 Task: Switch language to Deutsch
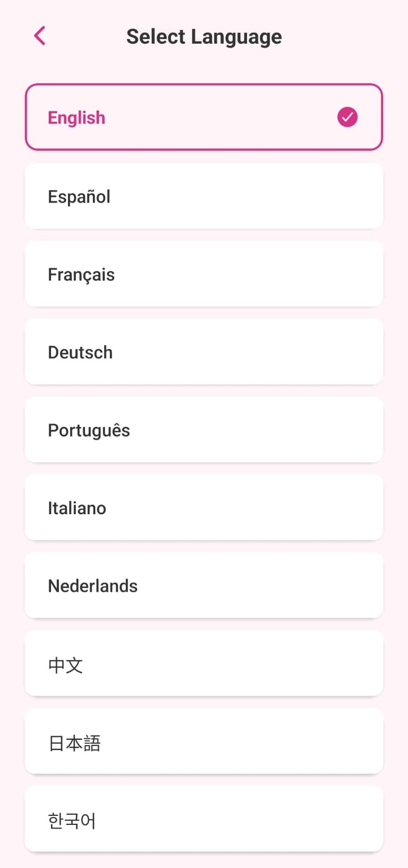tap(204, 352)
